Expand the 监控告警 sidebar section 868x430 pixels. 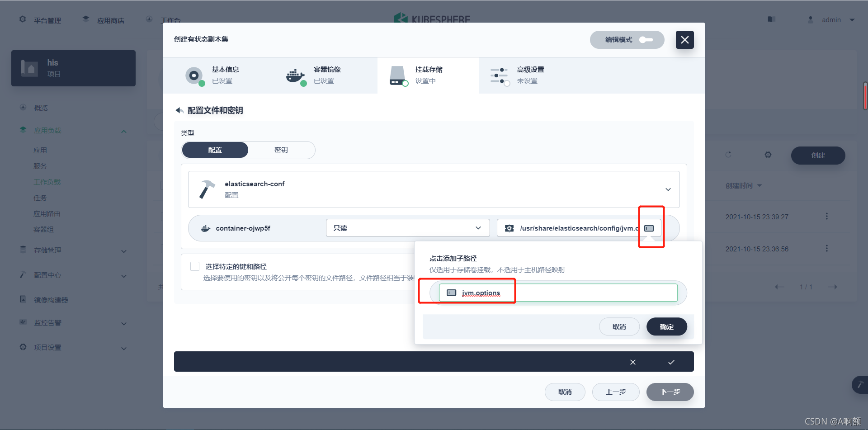click(124, 323)
